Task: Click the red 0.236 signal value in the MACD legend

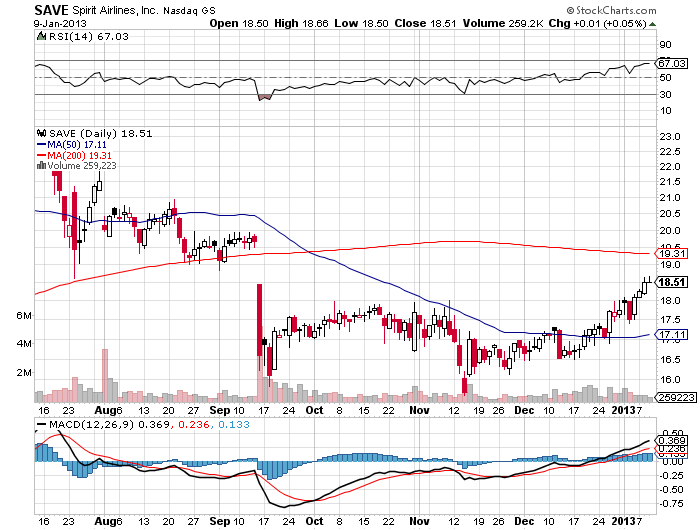Action: point(194,424)
